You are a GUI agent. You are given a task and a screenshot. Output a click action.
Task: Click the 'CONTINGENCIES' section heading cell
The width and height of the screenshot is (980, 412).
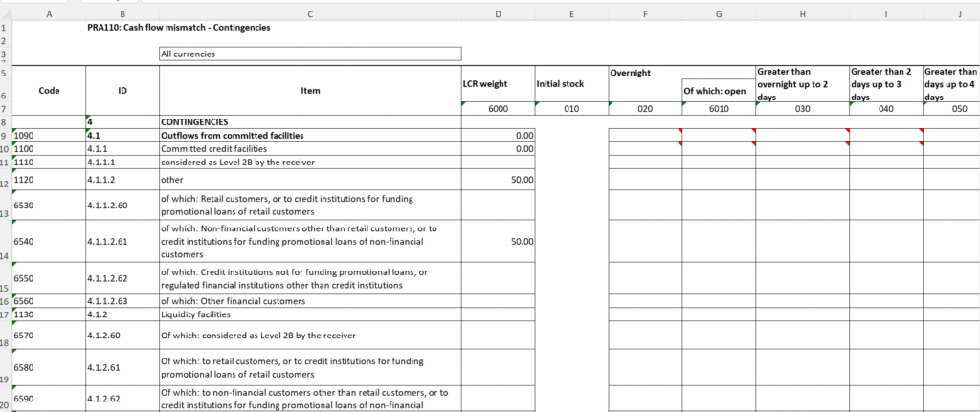(x=310, y=122)
